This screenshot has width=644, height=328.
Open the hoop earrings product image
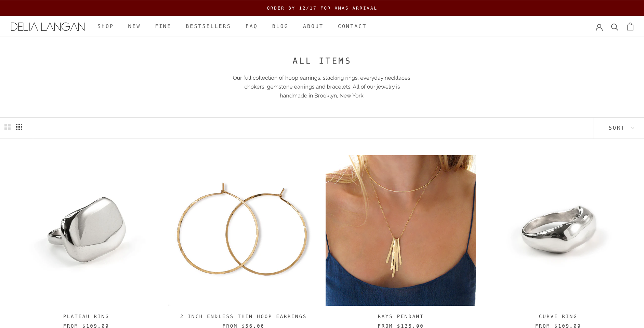[x=244, y=231]
